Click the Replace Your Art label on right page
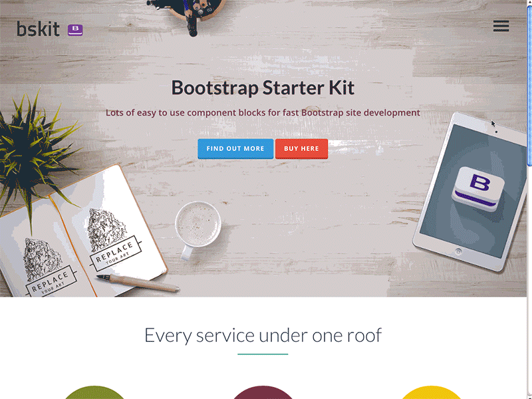Viewport: 532px width, 399px height. (116, 253)
